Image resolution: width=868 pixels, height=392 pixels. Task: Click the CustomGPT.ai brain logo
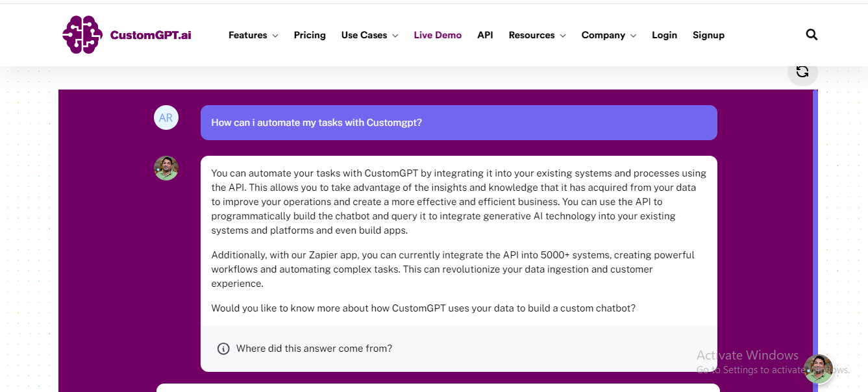coord(82,35)
